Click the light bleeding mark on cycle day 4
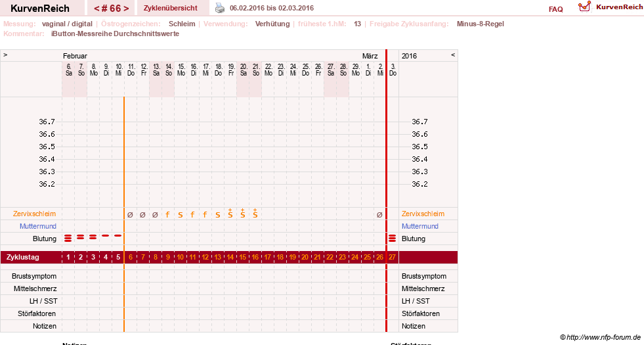 coord(106,236)
